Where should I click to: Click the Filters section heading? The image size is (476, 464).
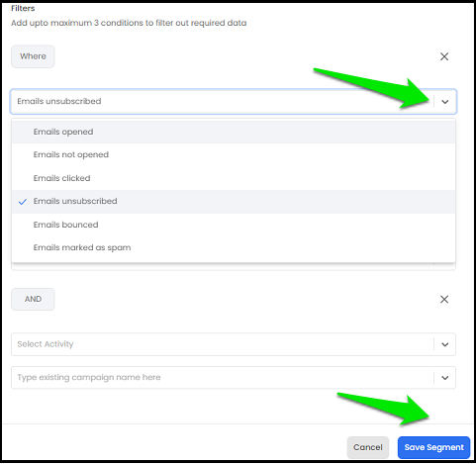tap(23, 8)
